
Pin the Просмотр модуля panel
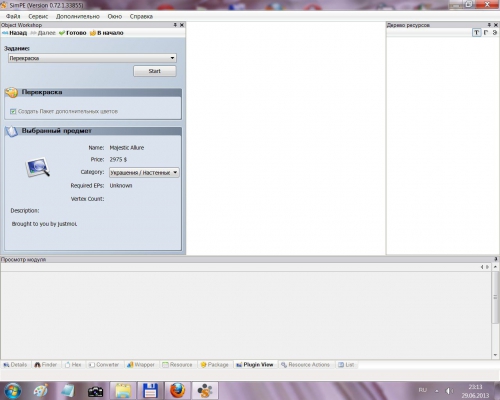pos(496,259)
